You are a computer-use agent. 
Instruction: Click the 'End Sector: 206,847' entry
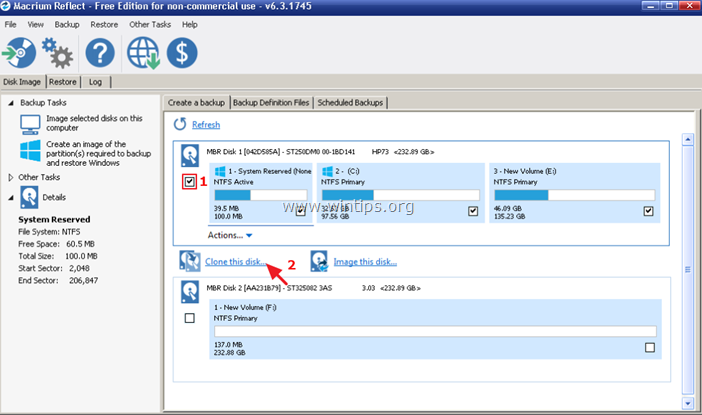[x=58, y=280]
